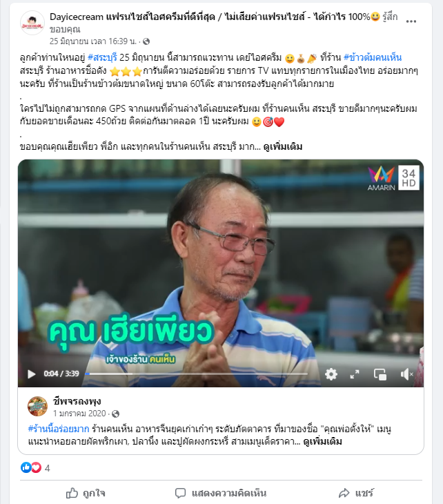Click the ชีพจรลงพุง page avatar
The image size is (443, 504).
point(37,406)
